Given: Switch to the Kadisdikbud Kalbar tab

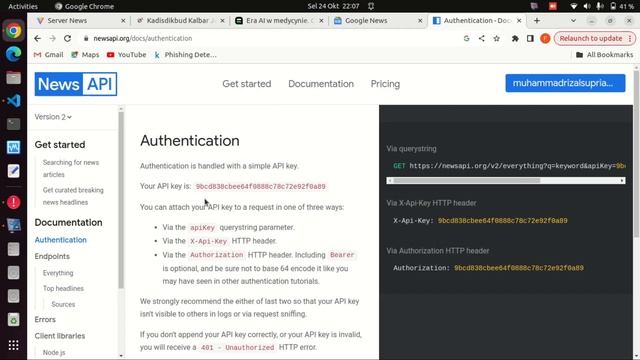Looking at the screenshot, I should pyautogui.click(x=178, y=20).
